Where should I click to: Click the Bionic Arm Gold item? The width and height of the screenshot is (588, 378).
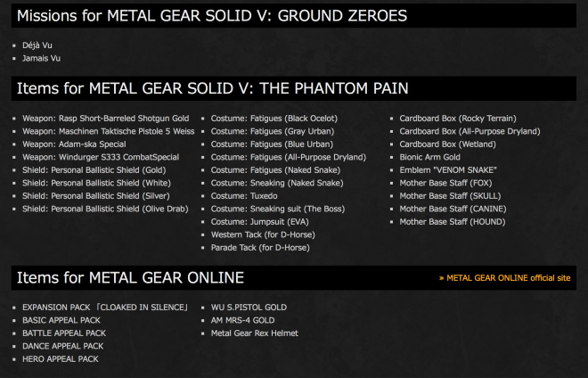tap(429, 157)
